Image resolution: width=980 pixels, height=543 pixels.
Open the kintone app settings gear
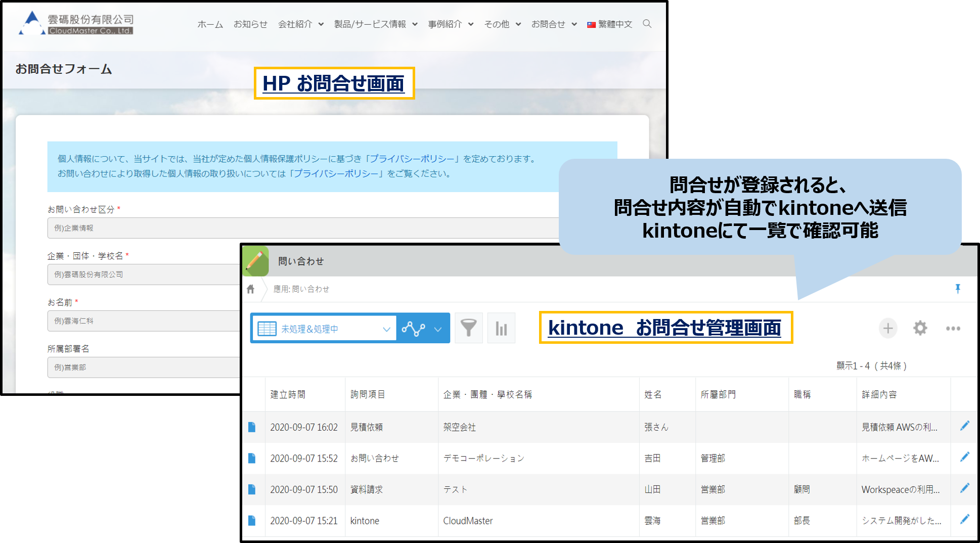pyautogui.click(x=920, y=328)
